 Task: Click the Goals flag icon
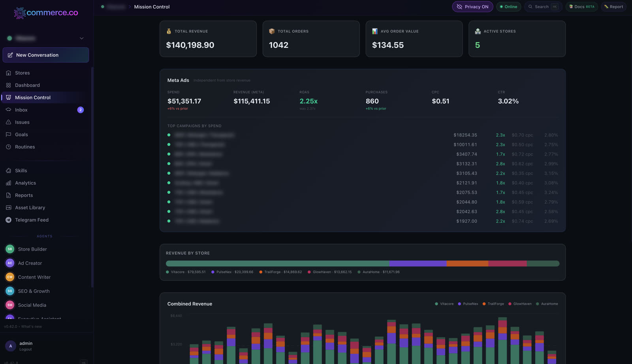click(x=8, y=135)
